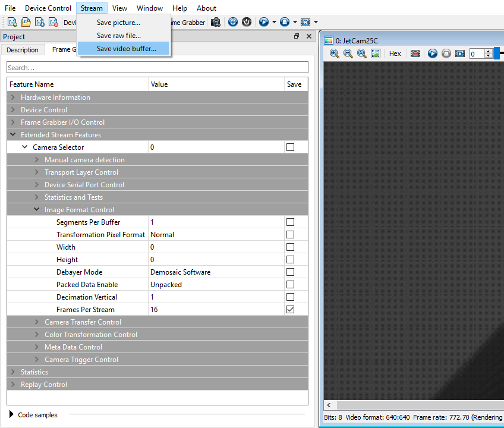Close the Project panel
Screen dimensions: 504x428
coord(309,36)
